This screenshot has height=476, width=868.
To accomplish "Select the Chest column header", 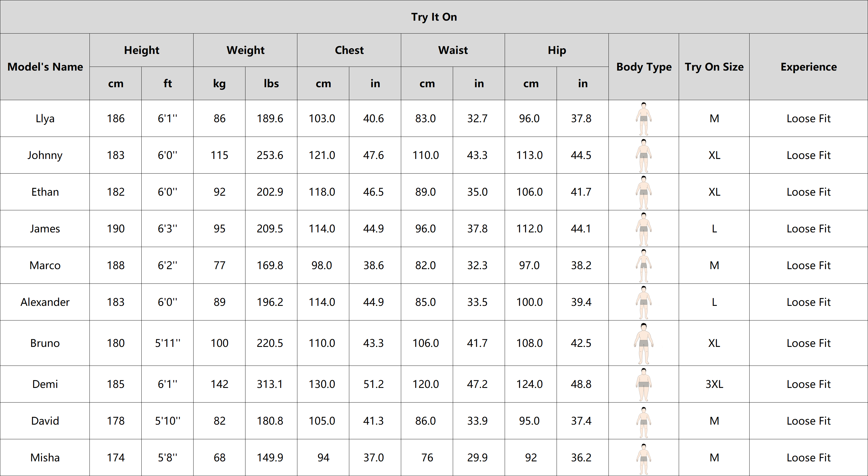I will pyautogui.click(x=349, y=50).
